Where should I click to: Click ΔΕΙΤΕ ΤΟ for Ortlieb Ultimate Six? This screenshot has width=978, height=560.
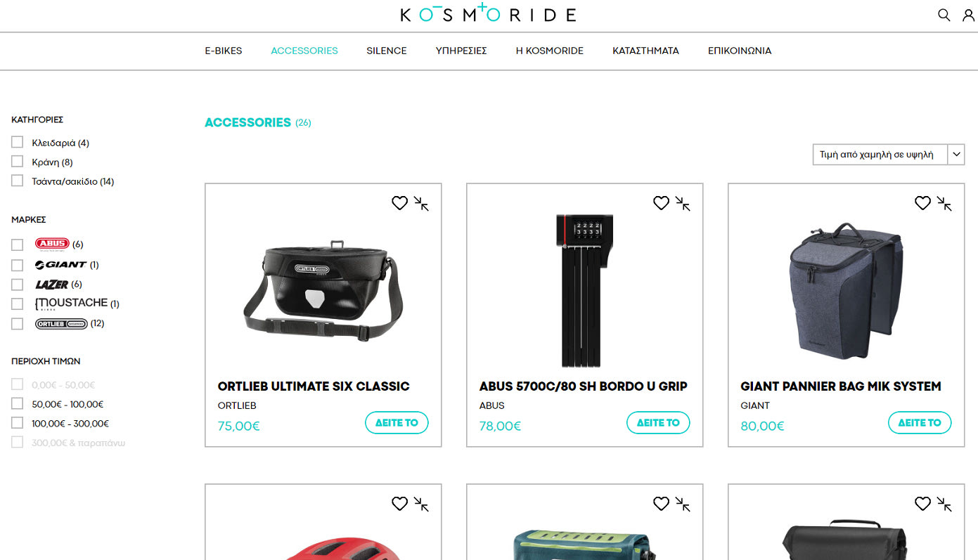[397, 422]
